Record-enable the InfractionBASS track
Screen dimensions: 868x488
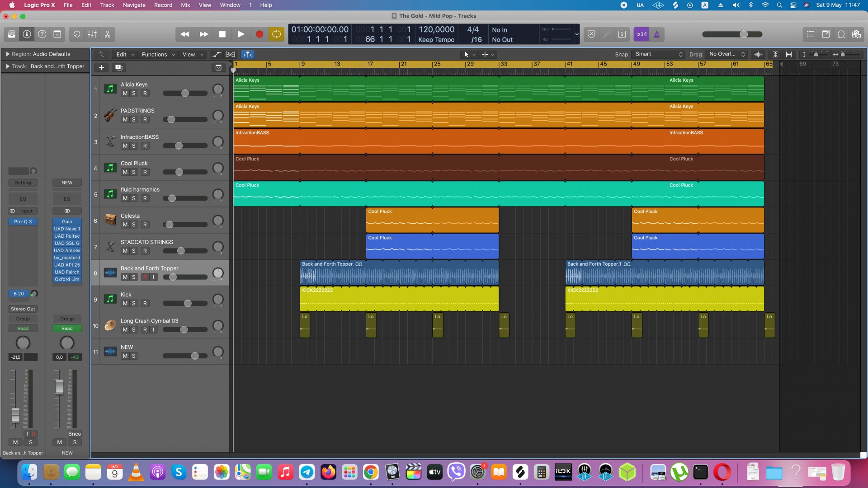145,146
